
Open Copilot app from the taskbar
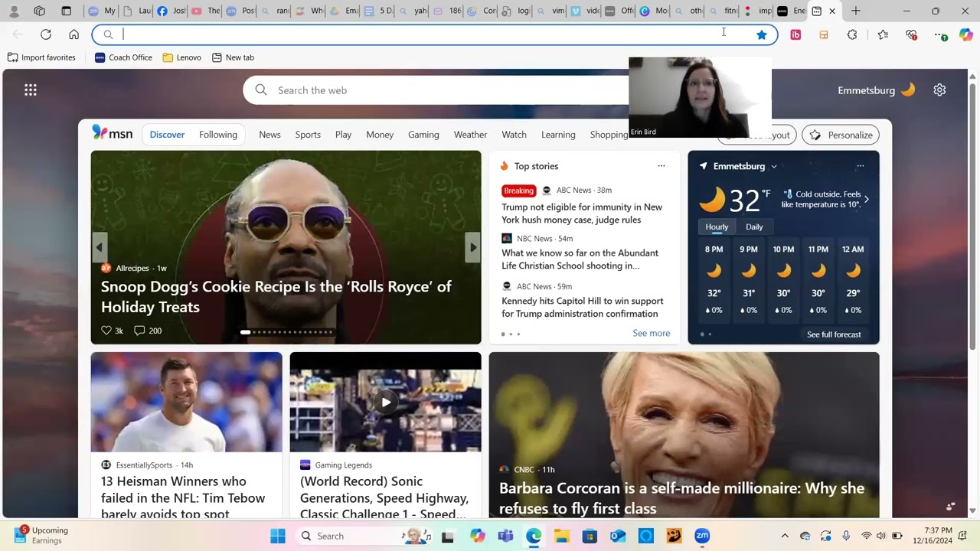pos(478,536)
